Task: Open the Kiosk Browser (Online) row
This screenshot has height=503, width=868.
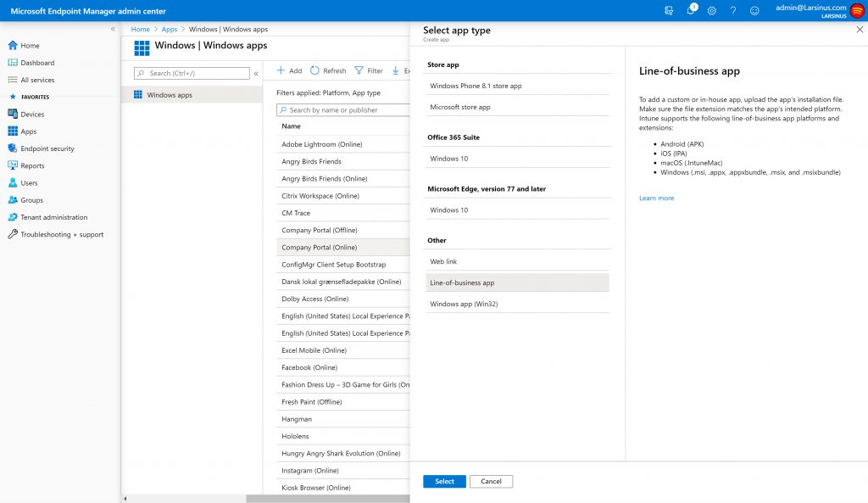Action: [x=343, y=488]
